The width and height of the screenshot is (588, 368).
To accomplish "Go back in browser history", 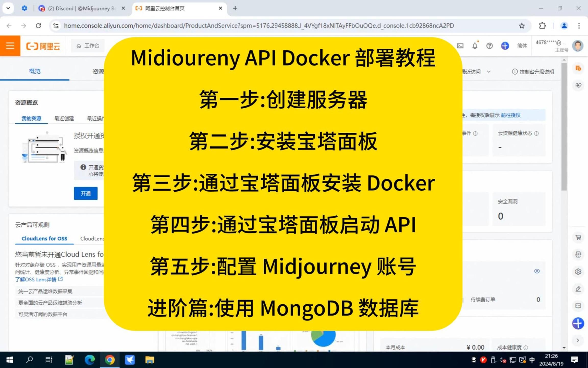I will 9,26.
